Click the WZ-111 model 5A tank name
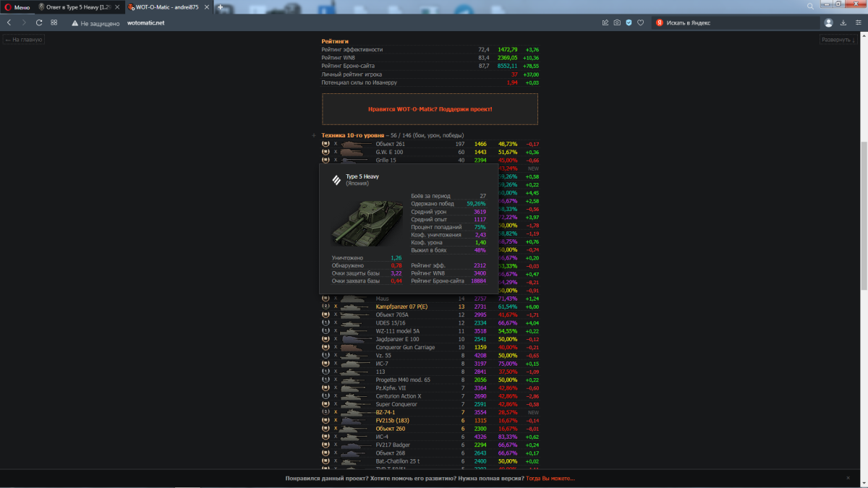Screen dimensions: 868x488 [x=397, y=331]
